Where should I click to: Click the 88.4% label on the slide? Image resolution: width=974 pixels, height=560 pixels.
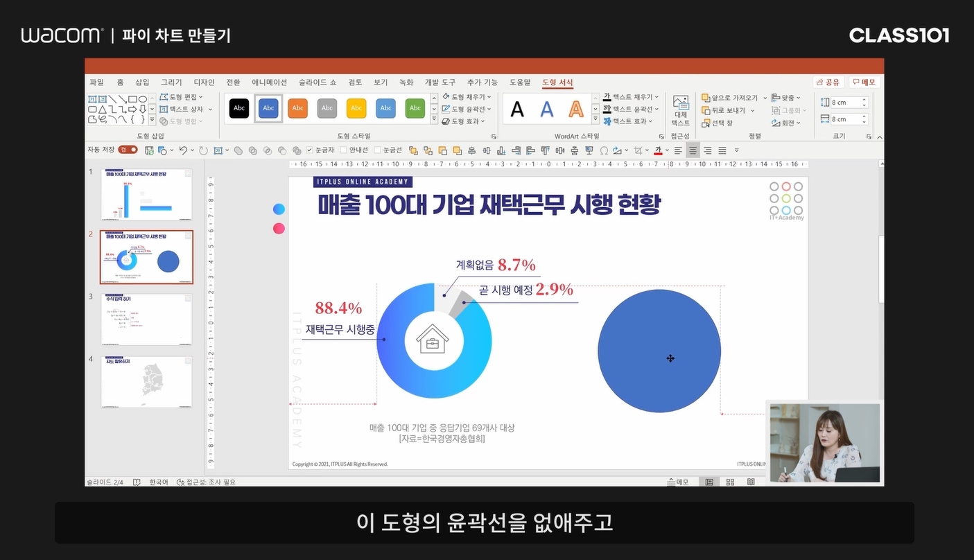338,308
